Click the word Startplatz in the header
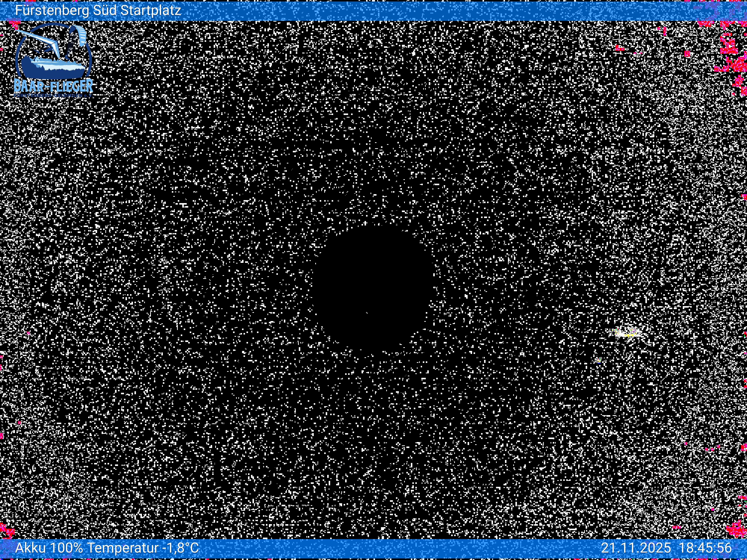747x560 pixels. pos(151,10)
